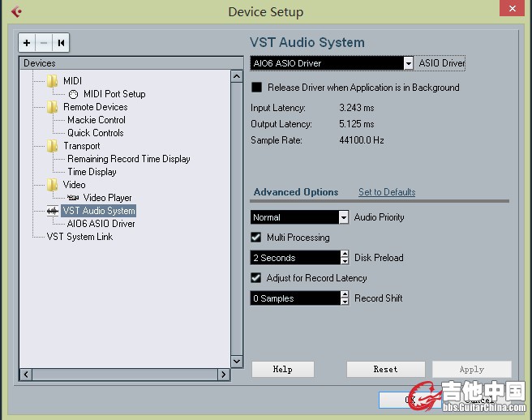The image size is (532, 420).
Task: Click the MIDI folder icon
Action: [52, 81]
